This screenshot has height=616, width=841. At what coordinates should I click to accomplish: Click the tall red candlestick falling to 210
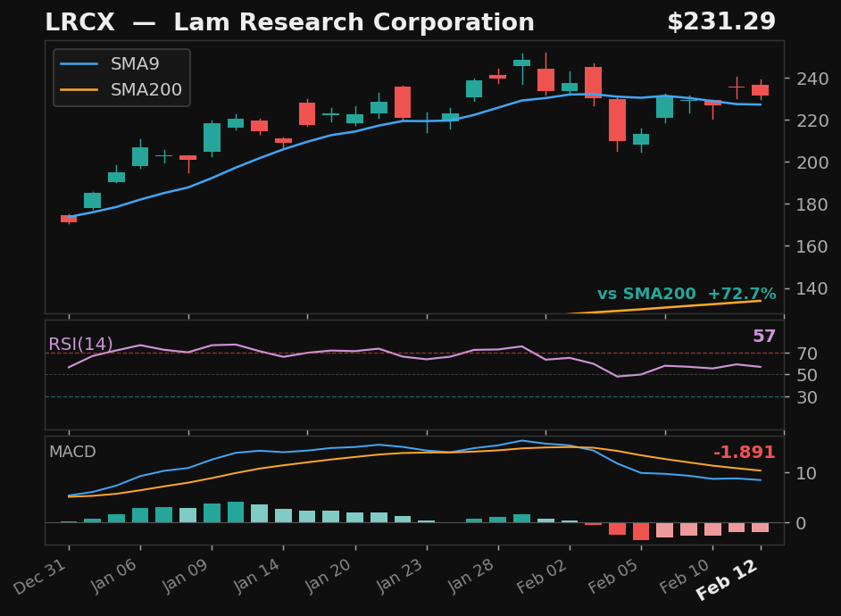(x=617, y=121)
